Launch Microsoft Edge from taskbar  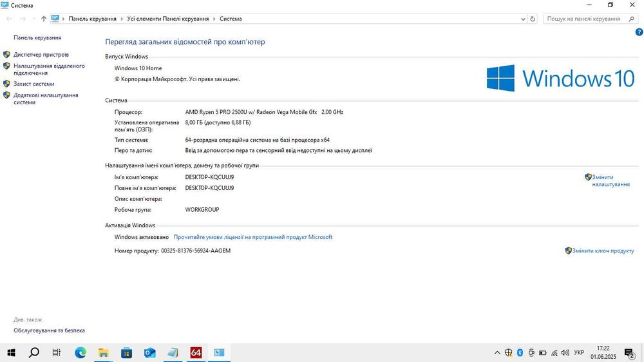point(80,352)
